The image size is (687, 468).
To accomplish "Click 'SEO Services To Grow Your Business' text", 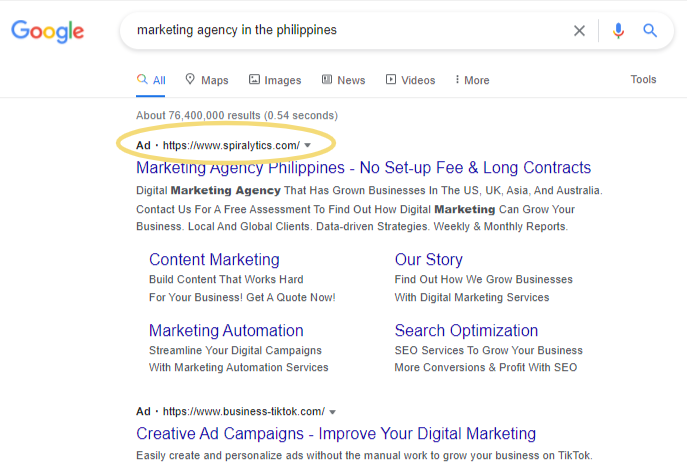I will tap(489, 351).
